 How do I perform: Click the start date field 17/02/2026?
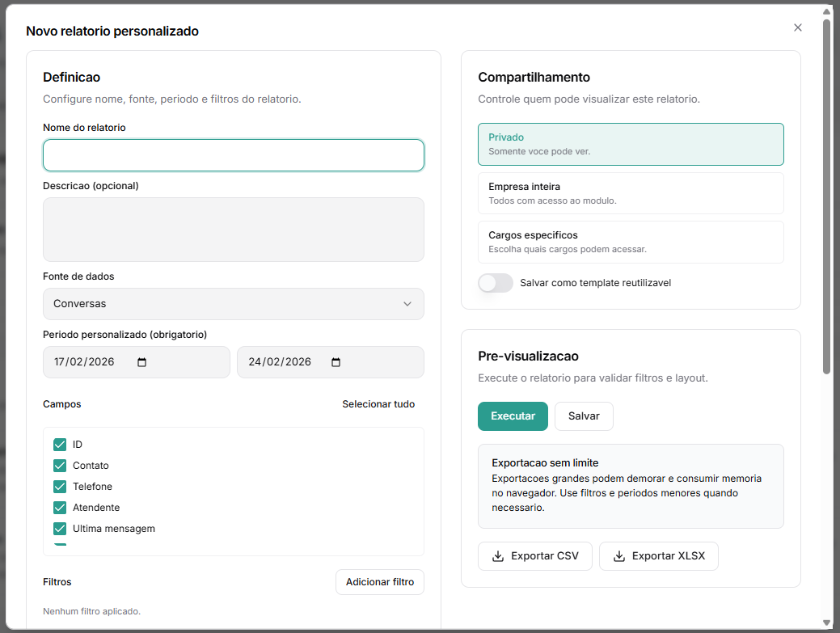(x=137, y=362)
